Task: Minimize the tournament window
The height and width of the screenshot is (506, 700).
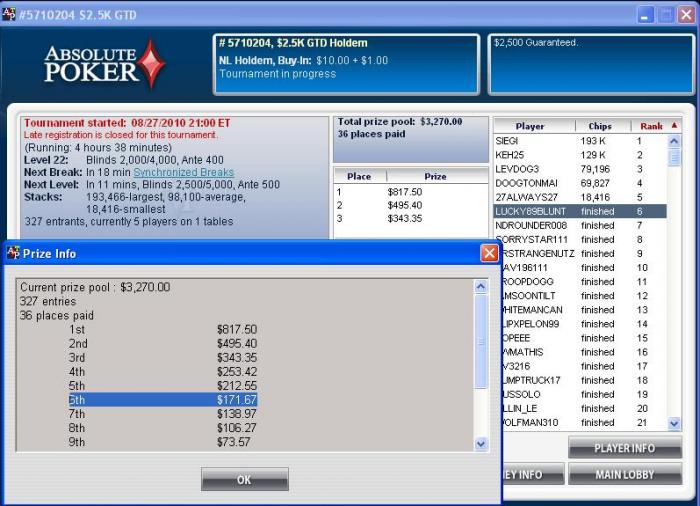Action: click(x=645, y=15)
